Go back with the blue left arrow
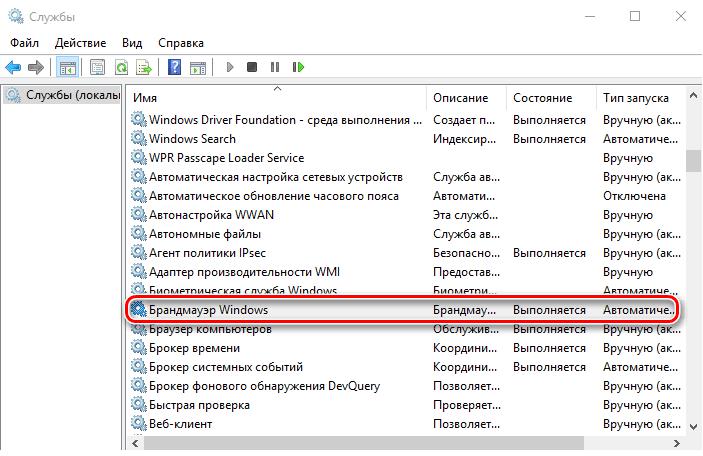The width and height of the screenshot is (703, 456). tap(13, 67)
